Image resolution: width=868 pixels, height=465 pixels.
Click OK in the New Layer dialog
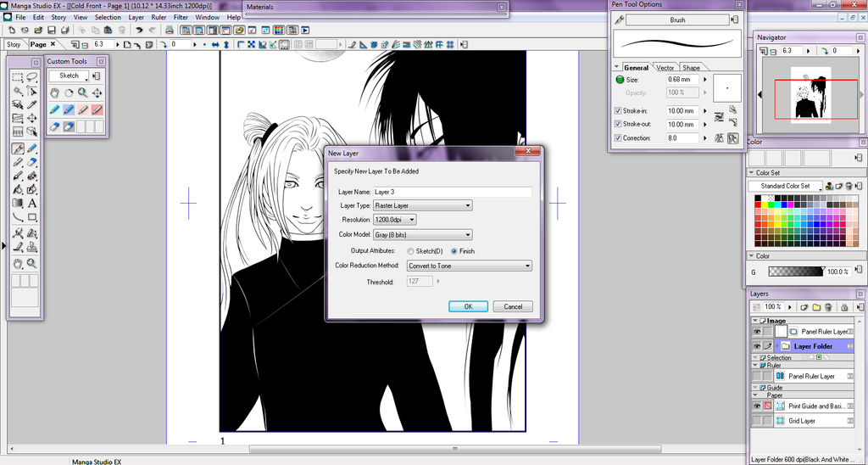pos(469,306)
